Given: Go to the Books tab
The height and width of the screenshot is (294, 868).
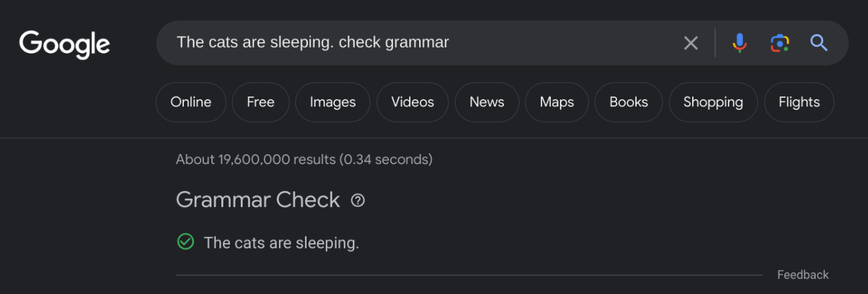Looking at the screenshot, I should pyautogui.click(x=629, y=102).
